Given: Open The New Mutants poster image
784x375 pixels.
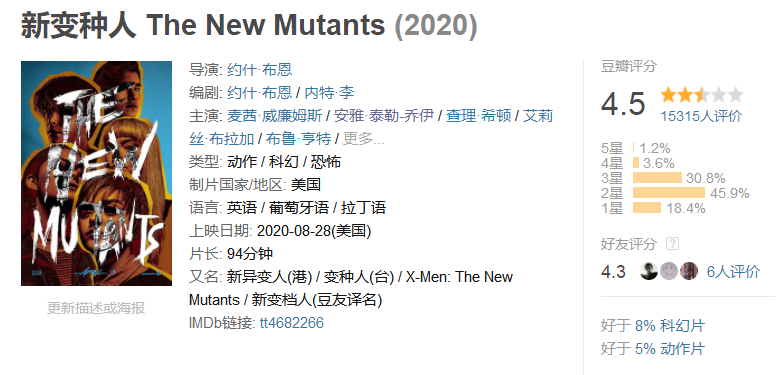Looking at the screenshot, I should 96,173.
